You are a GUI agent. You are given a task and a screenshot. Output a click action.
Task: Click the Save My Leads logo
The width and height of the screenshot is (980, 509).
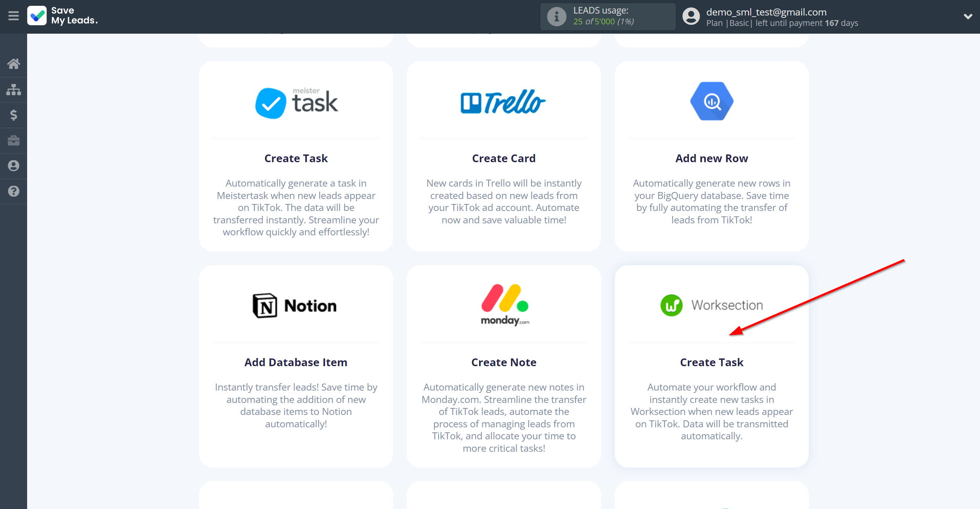point(63,16)
